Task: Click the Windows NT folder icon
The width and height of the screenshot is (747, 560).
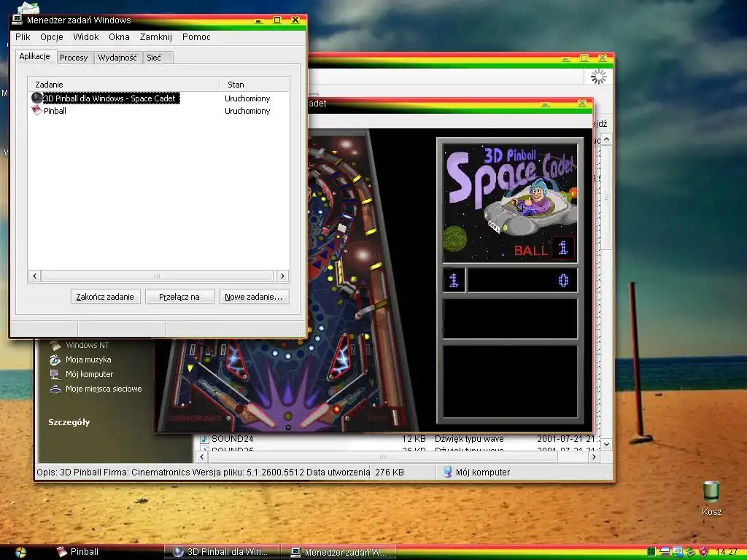Action: (x=55, y=345)
